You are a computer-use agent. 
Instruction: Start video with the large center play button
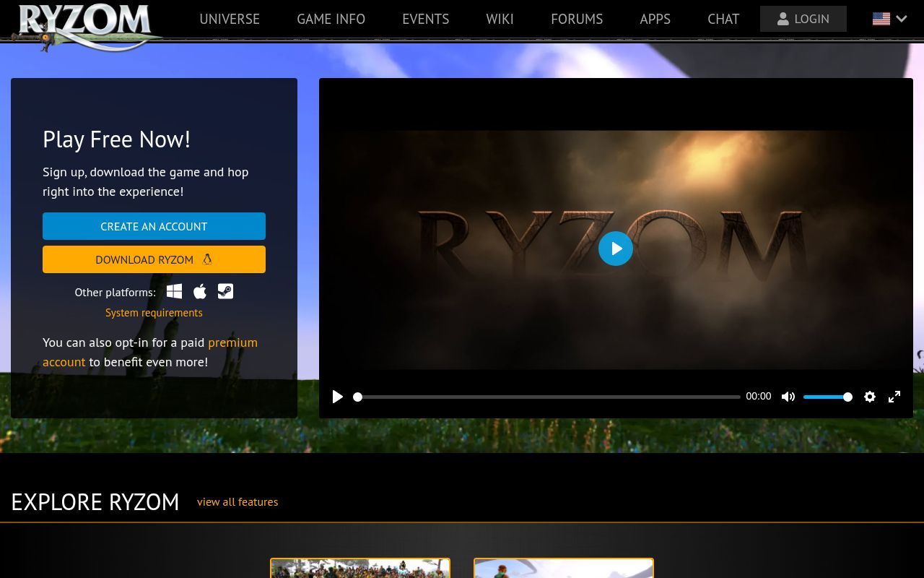(x=616, y=249)
